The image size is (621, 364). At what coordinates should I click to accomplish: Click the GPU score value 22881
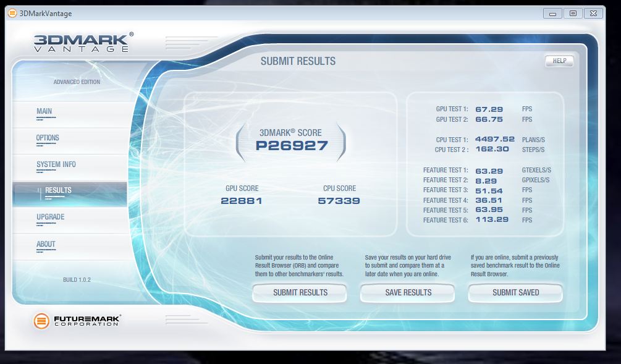[x=241, y=201]
